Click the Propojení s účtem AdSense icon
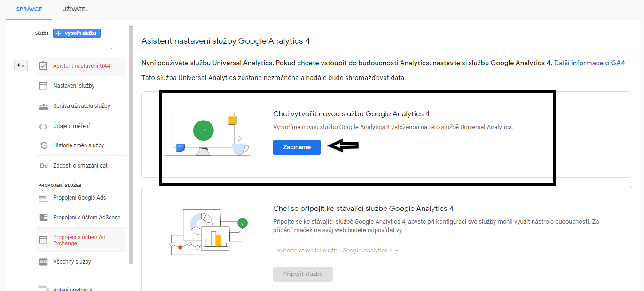644x291 pixels. point(43,218)
